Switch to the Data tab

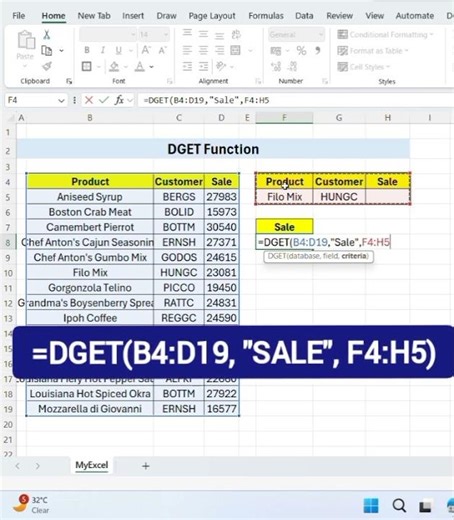[x=304, y=16]
